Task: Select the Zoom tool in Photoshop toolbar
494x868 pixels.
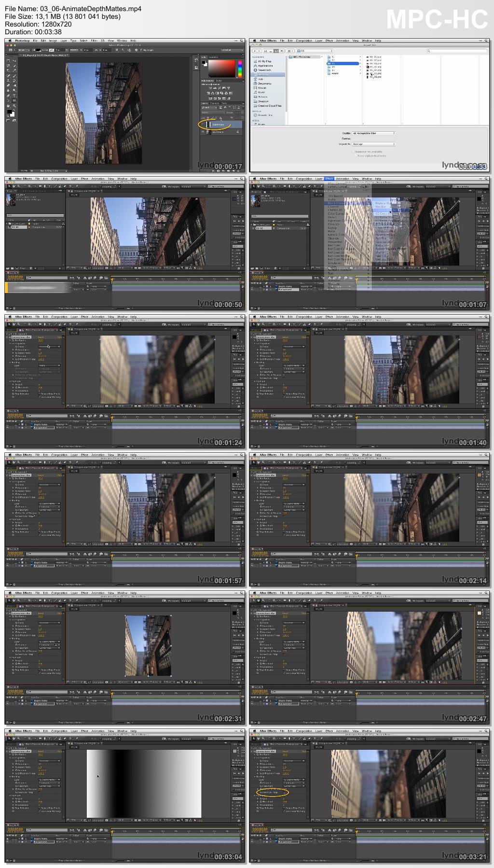Action: (x=14, y=106)
